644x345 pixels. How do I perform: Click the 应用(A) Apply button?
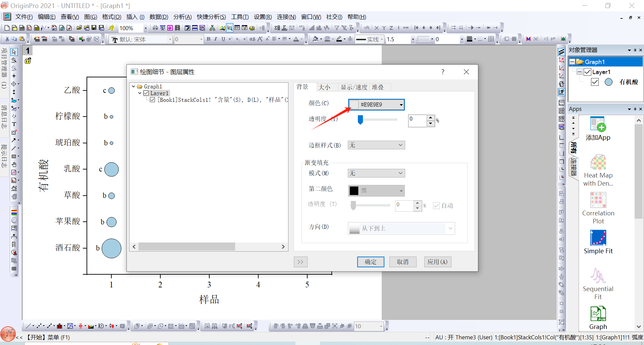coord(437,262)
